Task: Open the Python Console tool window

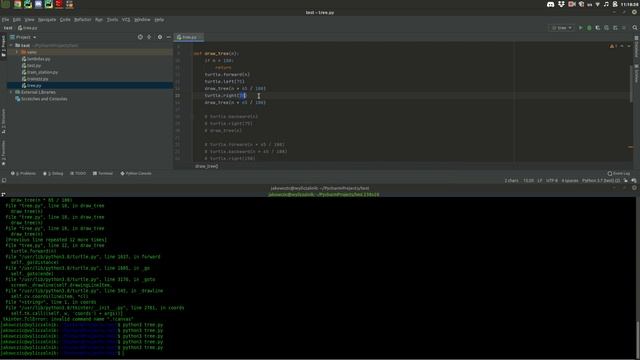Action: click(x=136, y=173)
